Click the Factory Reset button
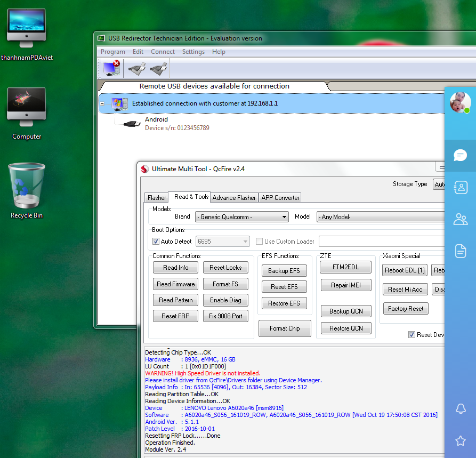 click(406, 309)
